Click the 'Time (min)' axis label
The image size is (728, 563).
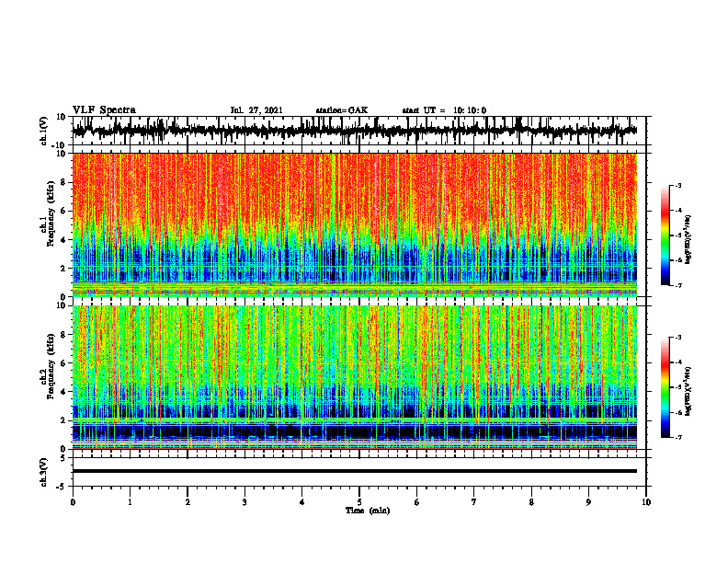click(x=368, y=511)
